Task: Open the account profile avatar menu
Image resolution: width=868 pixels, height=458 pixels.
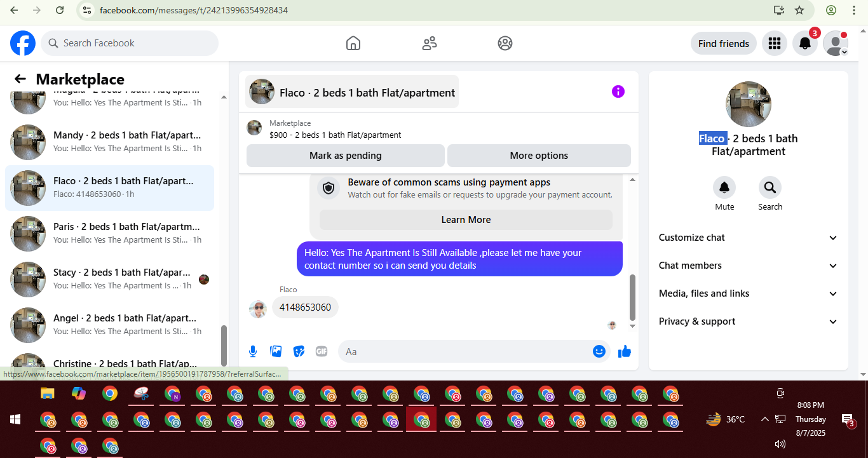Action: 835,43
